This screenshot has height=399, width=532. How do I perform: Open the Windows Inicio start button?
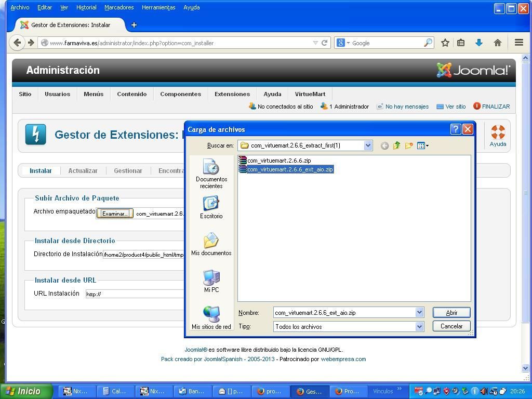pos(27,391)
